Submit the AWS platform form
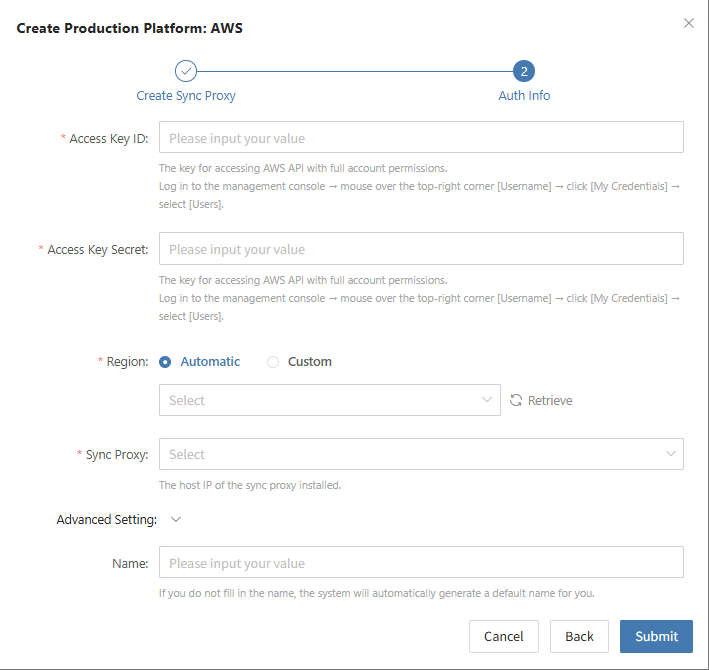 pyautogui.click(x=656, y=636)
